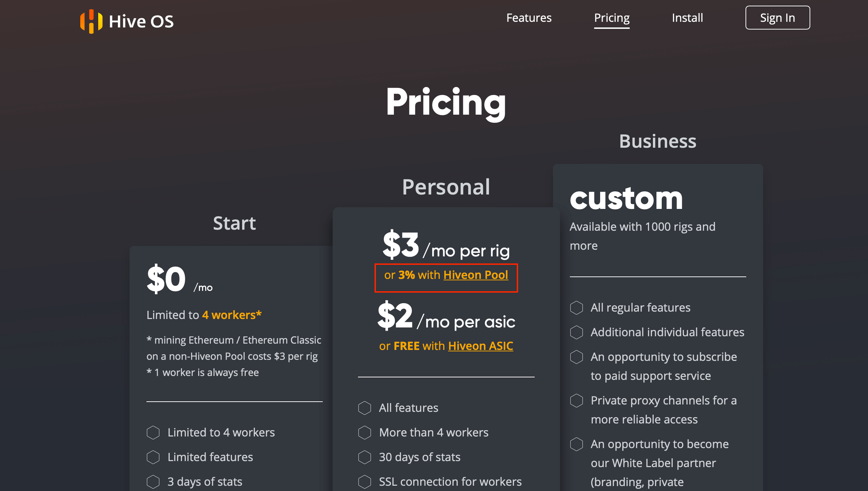The width and height of the screenshot is (868, 491).
Task: Click hexagon icon beside "All regular features"
Action: 577,308
